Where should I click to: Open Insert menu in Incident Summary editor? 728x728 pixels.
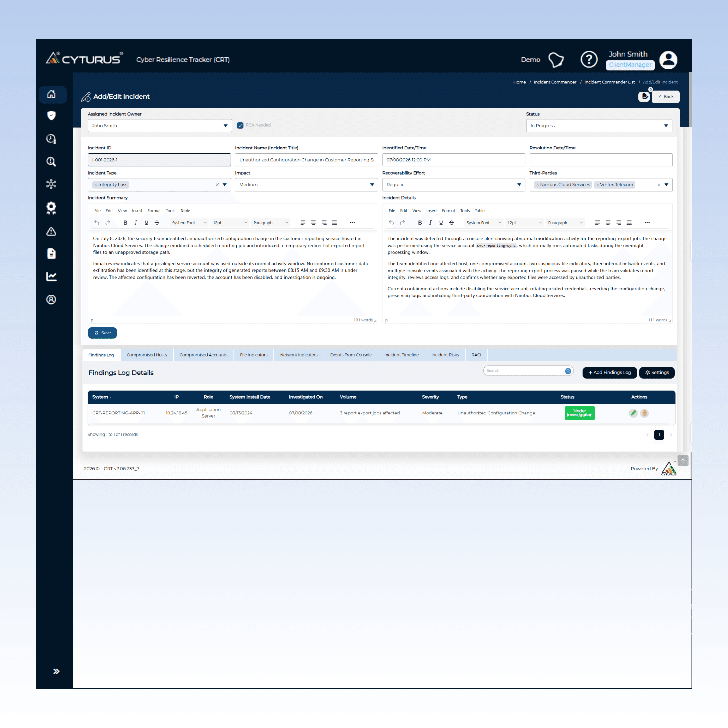click(x=137, y=211)
